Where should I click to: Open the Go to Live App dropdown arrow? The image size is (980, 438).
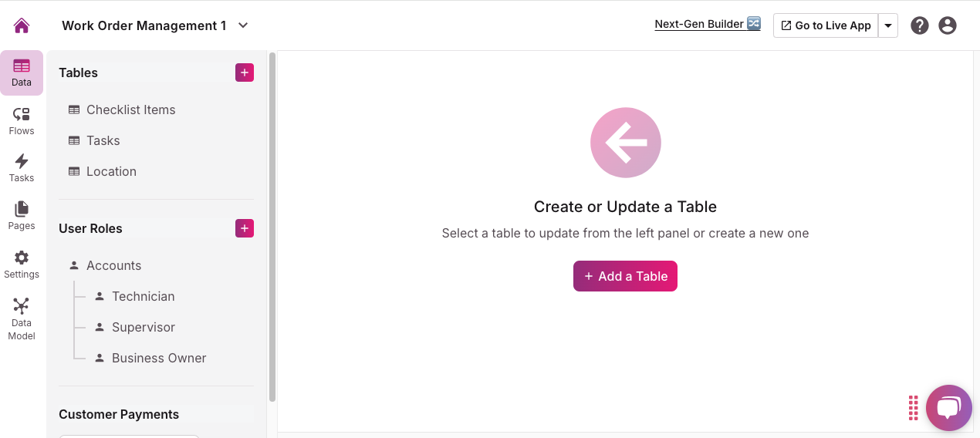888,25
